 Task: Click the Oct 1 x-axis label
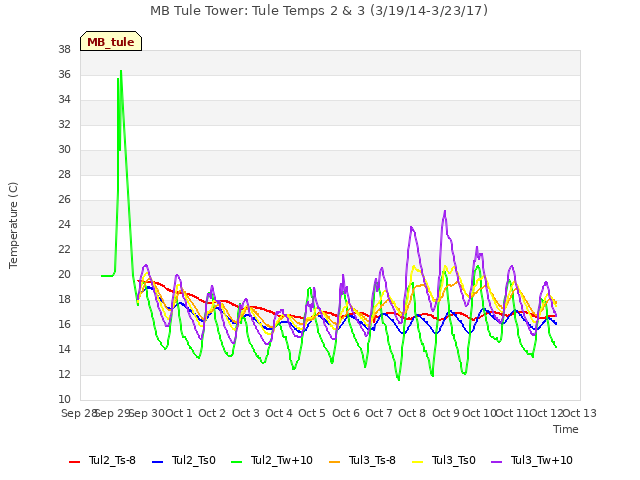click(179, 413)
